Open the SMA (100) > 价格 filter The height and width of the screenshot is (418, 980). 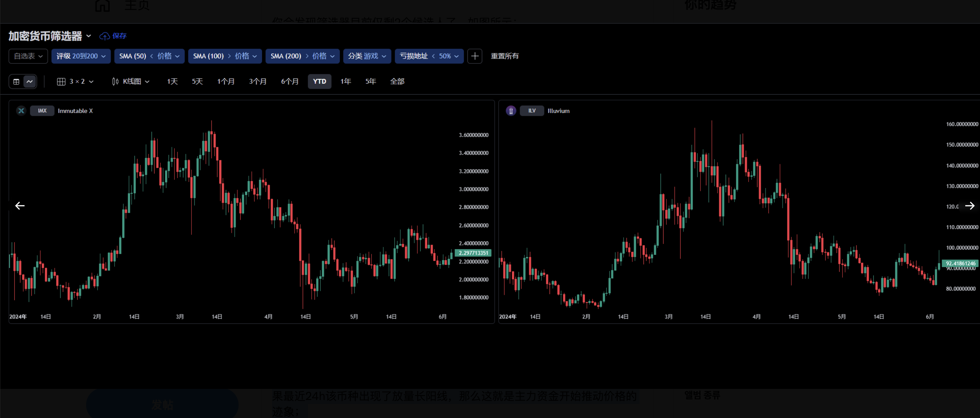click(x=225, y=56)
